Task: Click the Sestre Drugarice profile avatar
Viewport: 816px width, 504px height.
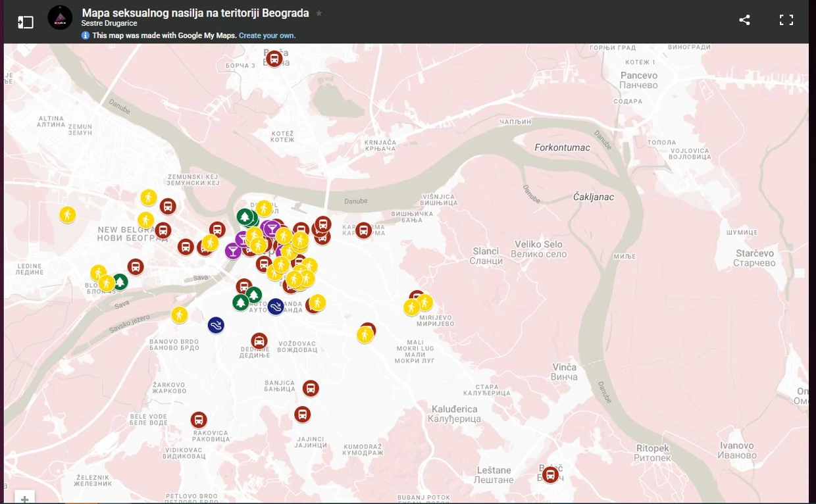Action: 60,18
